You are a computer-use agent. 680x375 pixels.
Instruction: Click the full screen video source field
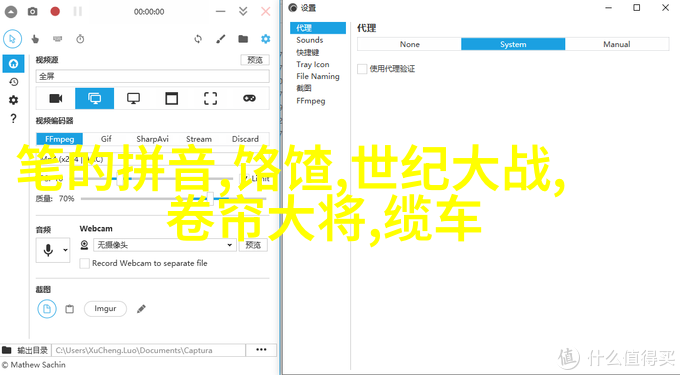(152, 76)
